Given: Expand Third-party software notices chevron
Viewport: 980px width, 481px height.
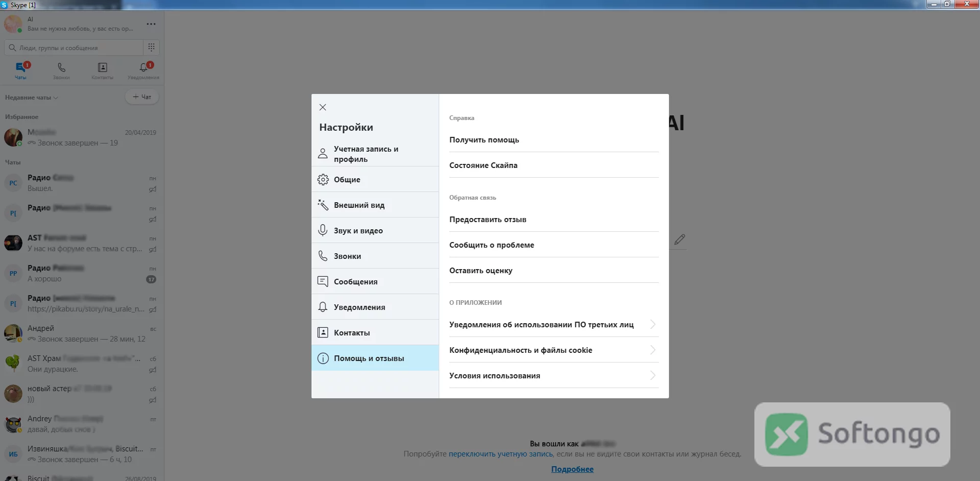Looking at the screenshot, I should [652, 324].
